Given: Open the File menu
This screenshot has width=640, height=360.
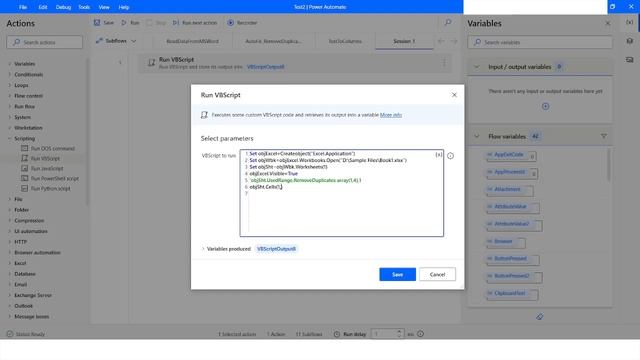Looking at the screenshot, I should coord(23,7).
